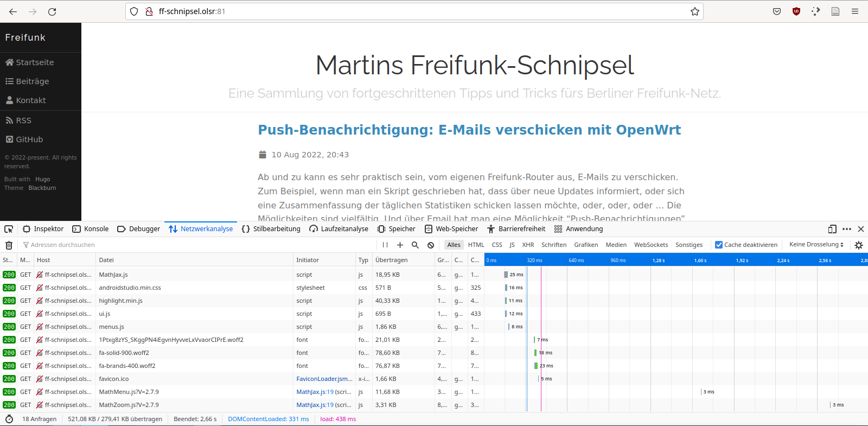868x426 pixels.
Task: Sort by the Datei column header
Action: click(194, 260)
